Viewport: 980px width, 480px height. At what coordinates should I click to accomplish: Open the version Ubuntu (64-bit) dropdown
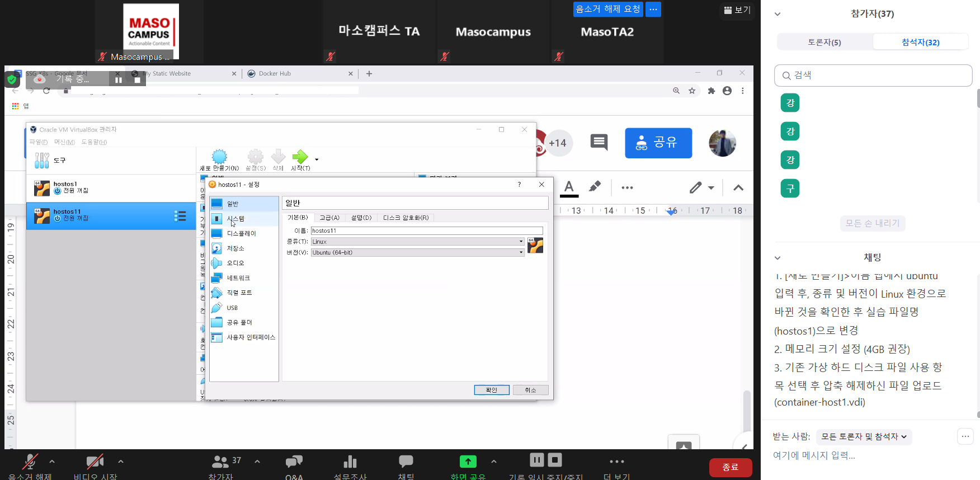pyautogui.click(x=417, y=252)
